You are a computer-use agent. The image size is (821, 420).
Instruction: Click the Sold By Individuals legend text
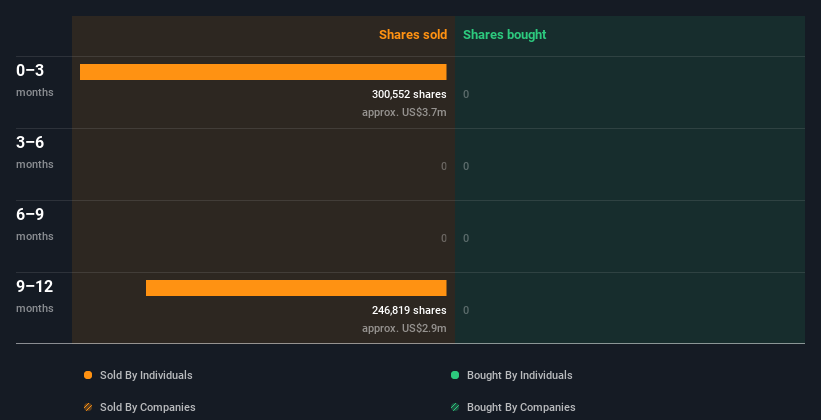coord(146,375)
